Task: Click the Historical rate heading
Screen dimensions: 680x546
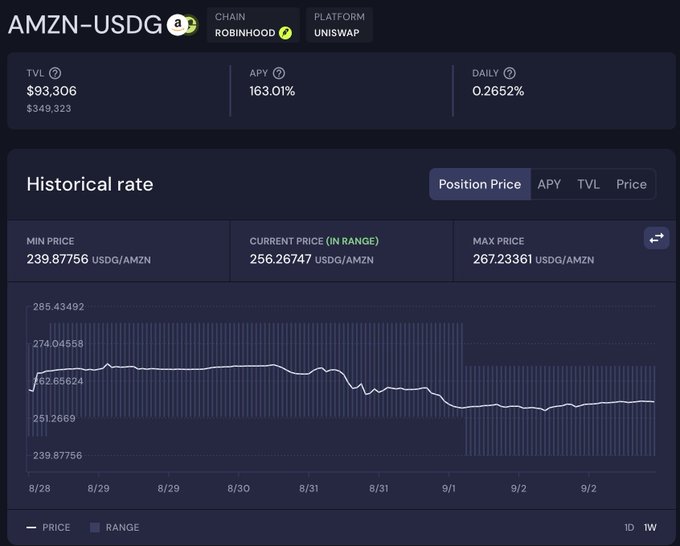Action: pyautogui.click(x=90, y=184)
